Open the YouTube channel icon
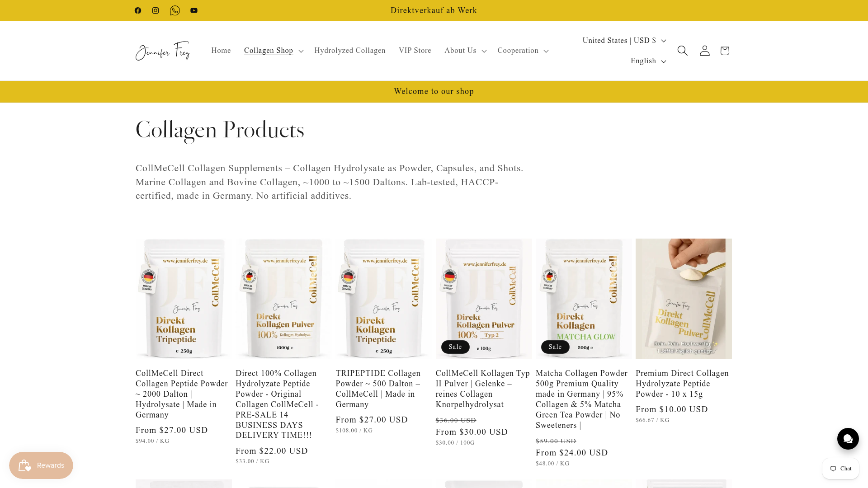 194,10
